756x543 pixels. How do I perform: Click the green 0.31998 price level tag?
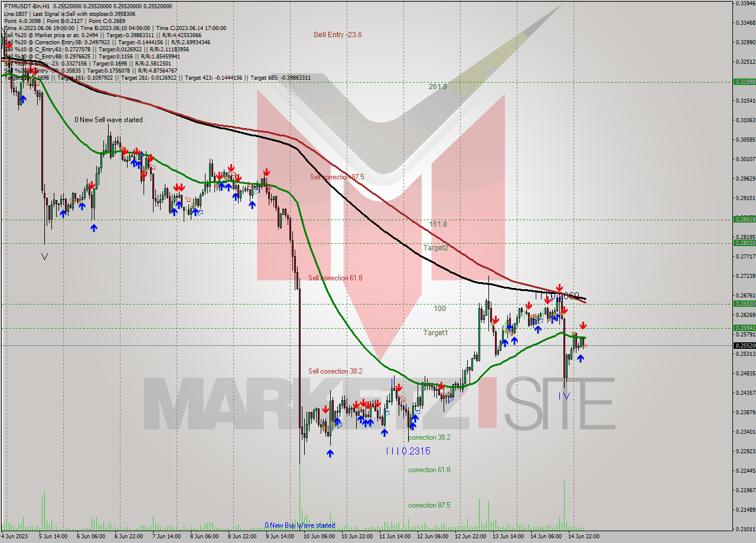(x=744, y=82)
